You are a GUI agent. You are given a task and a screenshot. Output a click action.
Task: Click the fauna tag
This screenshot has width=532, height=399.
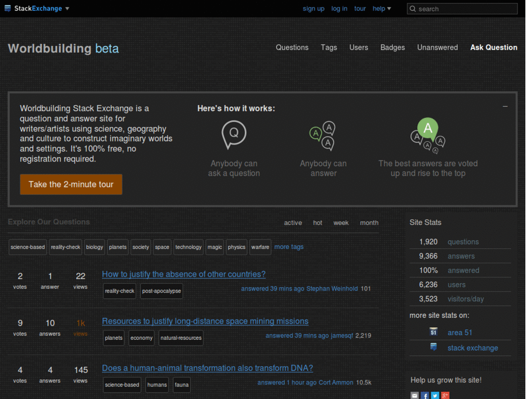coord(181,385)
